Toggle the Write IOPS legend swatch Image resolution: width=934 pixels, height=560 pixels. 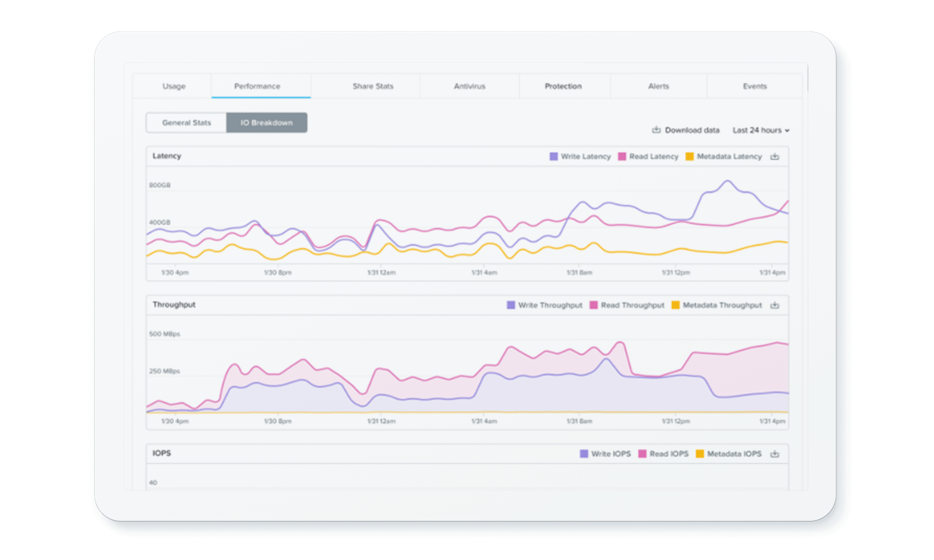click(584, 454)
